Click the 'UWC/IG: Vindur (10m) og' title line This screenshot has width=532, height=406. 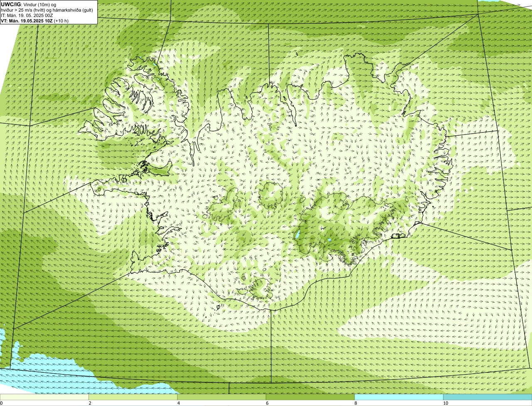pyautogui.click(x=29, y=5)
